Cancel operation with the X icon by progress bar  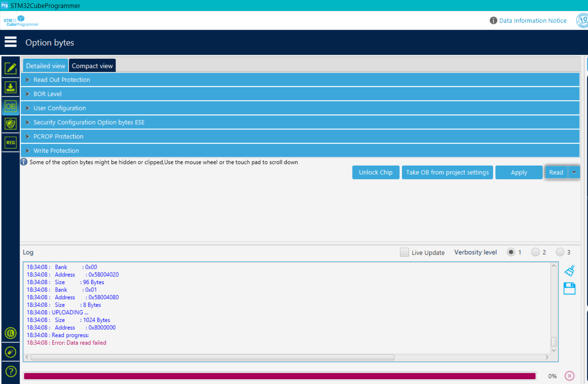click(x=569, y=376)
